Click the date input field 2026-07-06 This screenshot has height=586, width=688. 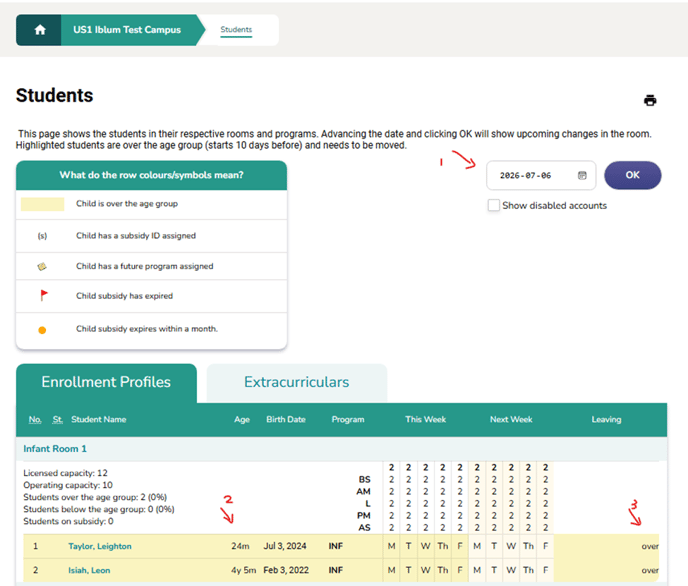click(528, 175)
